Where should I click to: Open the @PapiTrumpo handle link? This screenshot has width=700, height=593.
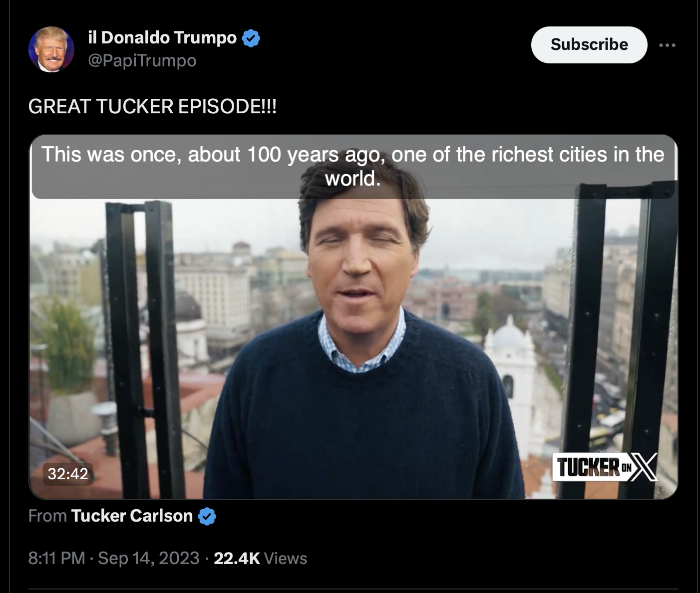[142, 60]
